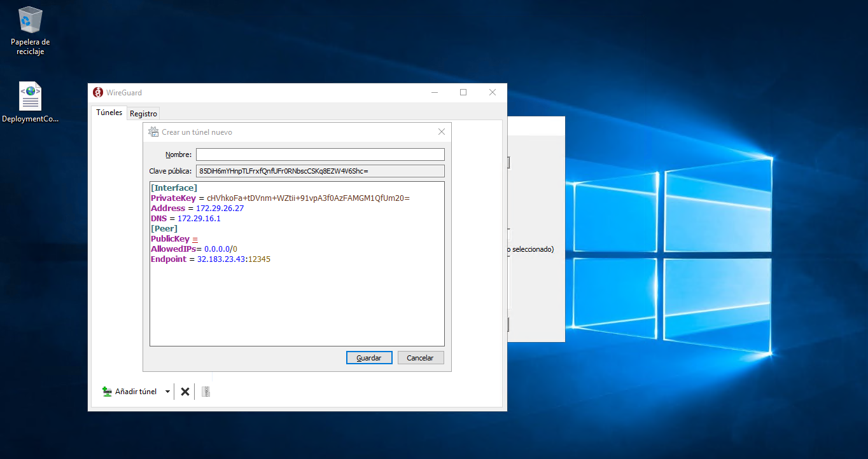Viewport: 868px width, 459px height.
Task: Open the Registro tab
Action: click(x=143, y=114)
